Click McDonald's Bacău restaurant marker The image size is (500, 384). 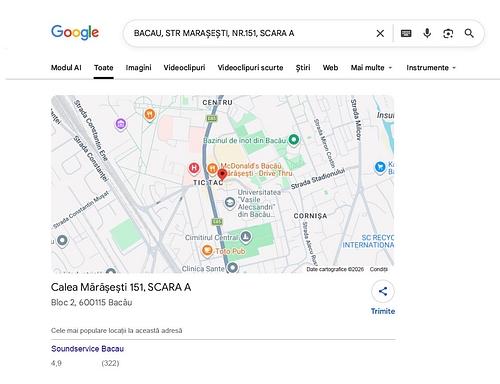(x=212, y=169)
